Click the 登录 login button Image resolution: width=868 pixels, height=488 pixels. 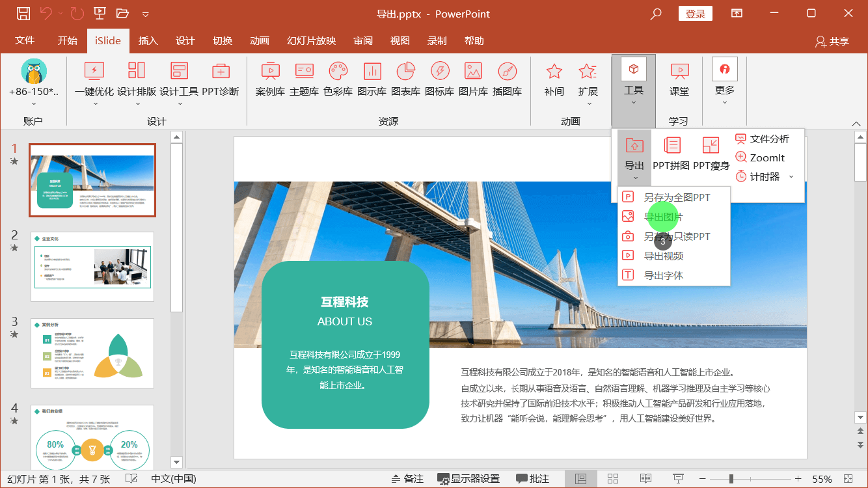[696, 14]
